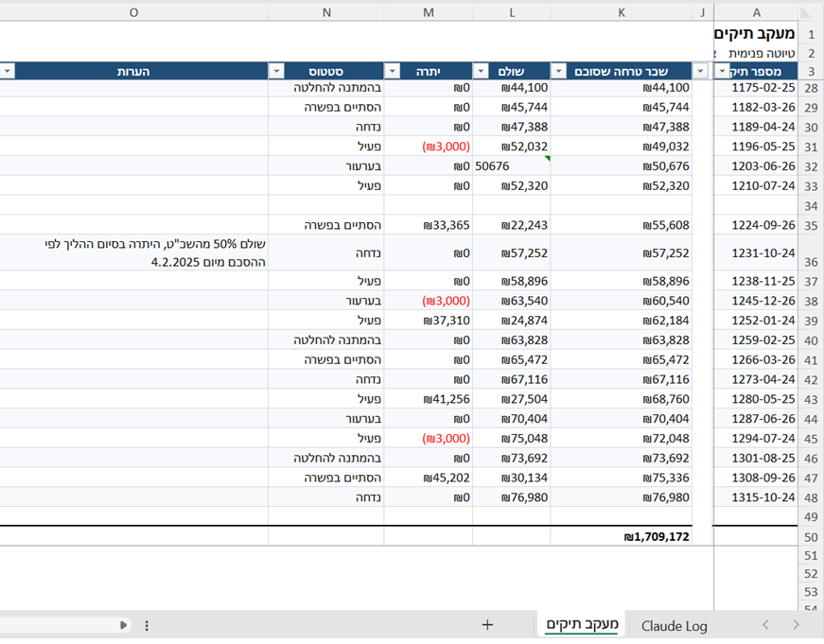Click title cell מעקב תיקים in row 1
The image size is (824, 644).
pos(755,34)
